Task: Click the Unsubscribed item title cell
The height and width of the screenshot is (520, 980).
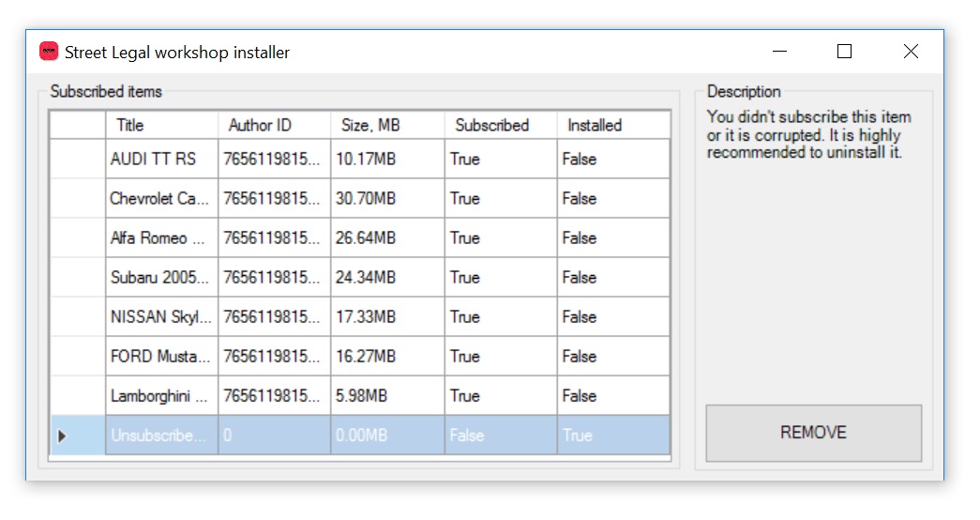Action: tap(161, 436)
